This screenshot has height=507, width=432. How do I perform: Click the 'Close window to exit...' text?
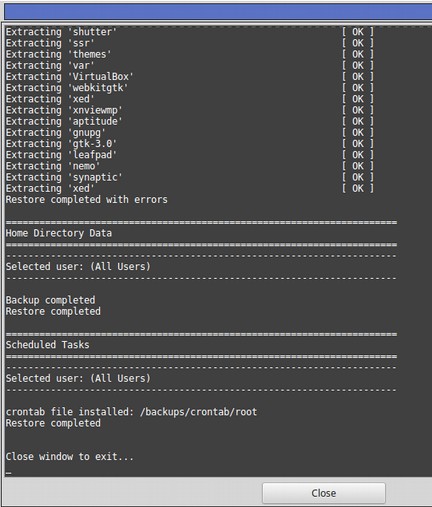70,456
